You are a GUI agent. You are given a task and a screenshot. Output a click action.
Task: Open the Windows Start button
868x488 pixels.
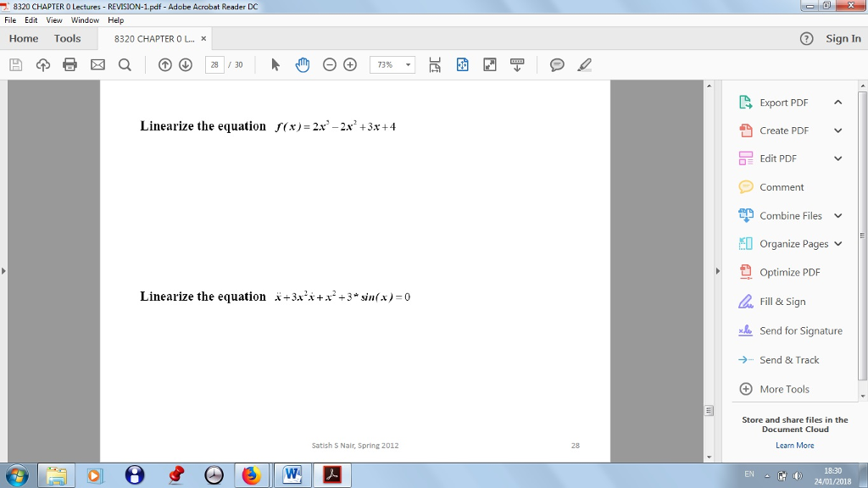(17, 475)
